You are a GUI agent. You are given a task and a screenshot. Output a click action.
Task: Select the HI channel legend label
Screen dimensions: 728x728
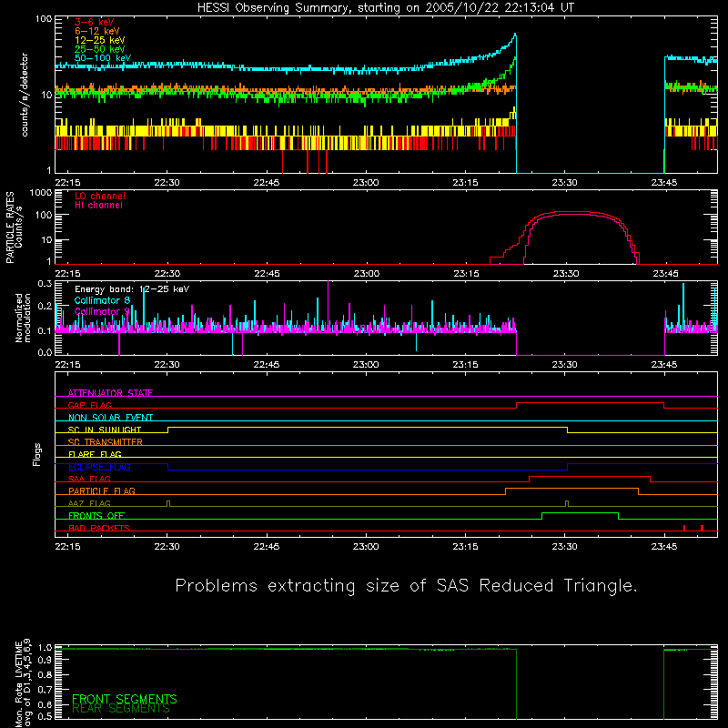pyautogui.click(x=99, y=206)
